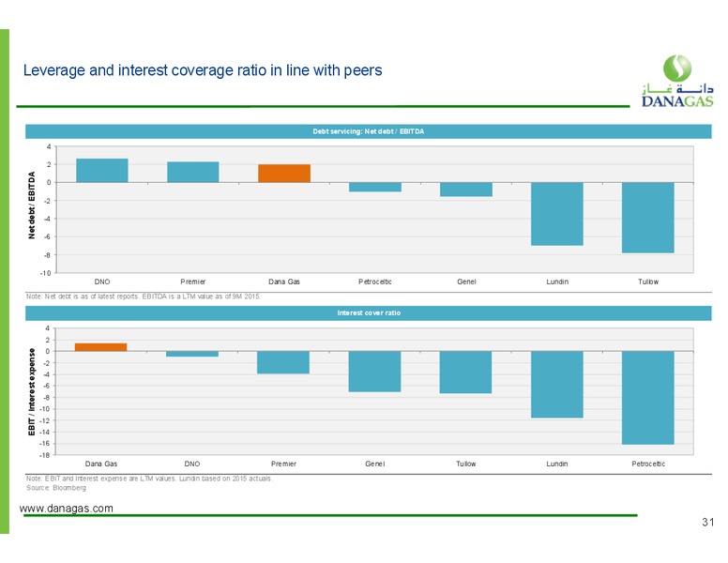Open the www.danagas.com link
The image size is (728, 563).
click(x=67, y=509)
